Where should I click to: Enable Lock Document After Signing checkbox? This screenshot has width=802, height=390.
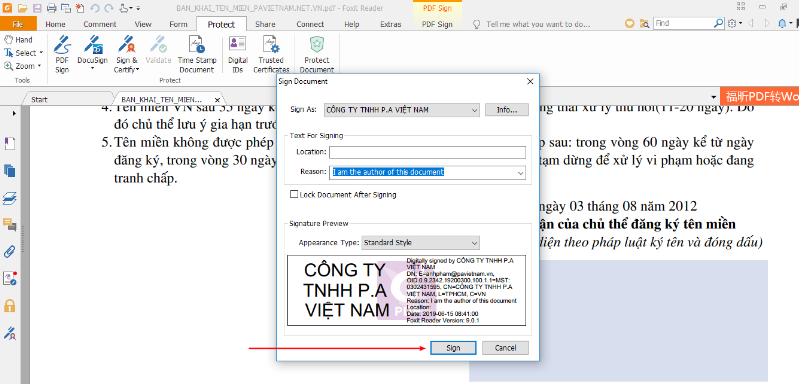[x=294, y=194]
